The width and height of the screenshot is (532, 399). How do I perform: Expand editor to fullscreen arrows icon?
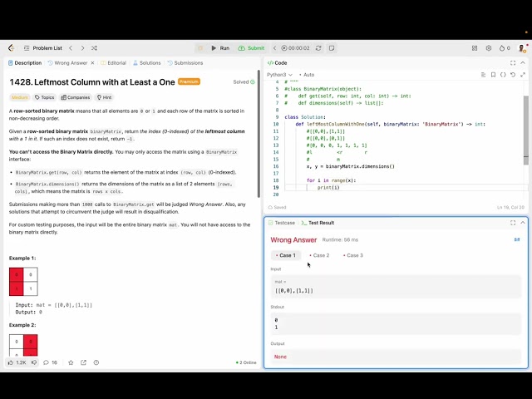click(x=523, y=75)
